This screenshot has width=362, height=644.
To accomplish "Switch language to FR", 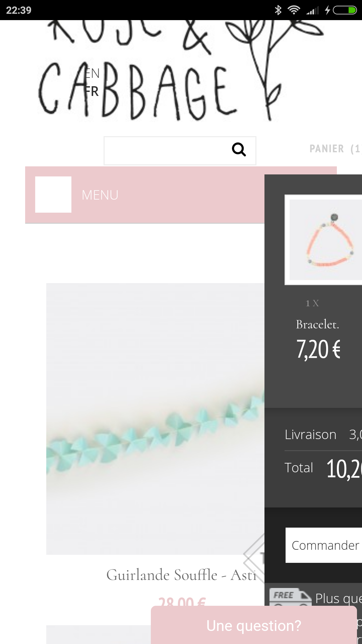I will (x=91, y=91).
